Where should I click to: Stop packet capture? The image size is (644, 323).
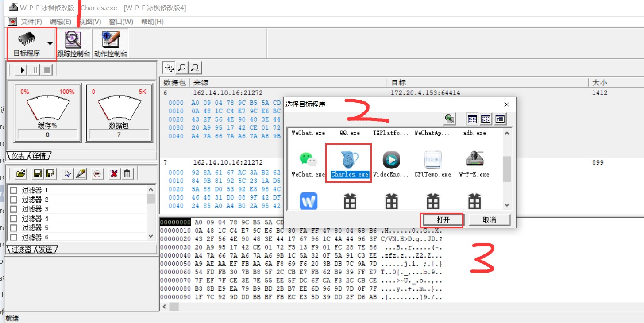tap(47, 70)
